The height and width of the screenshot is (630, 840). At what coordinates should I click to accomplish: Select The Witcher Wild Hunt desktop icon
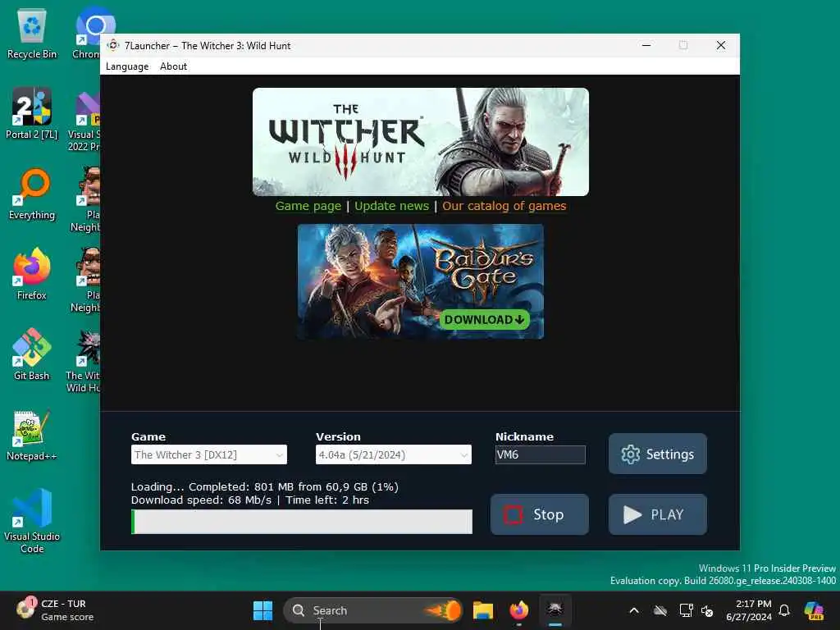(83, 362)
